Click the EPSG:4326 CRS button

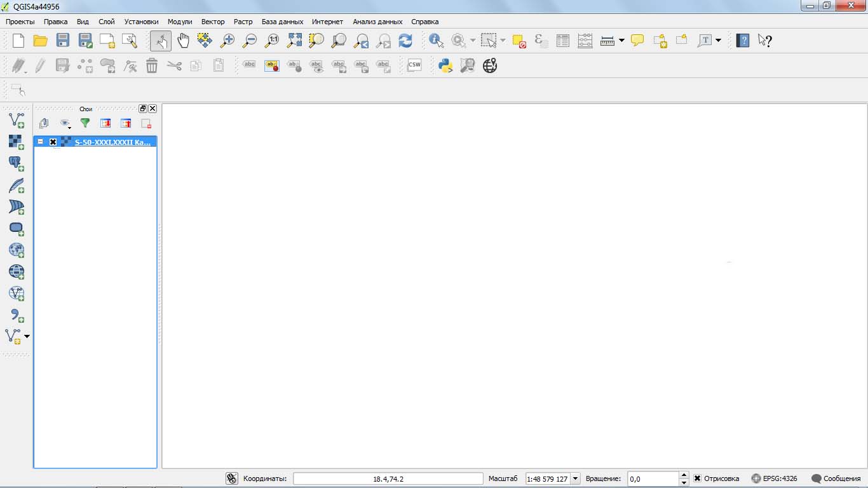coord(774,478)
